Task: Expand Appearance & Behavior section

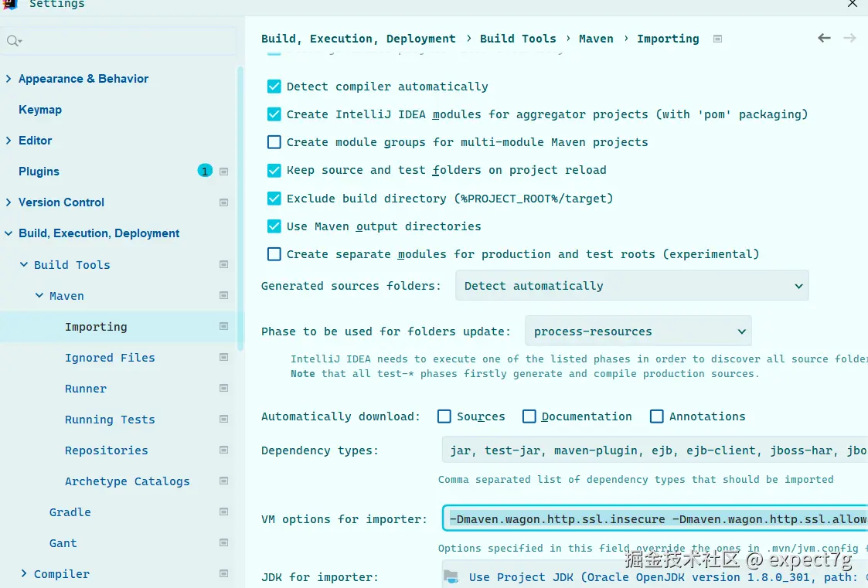Action: [9, 79]
